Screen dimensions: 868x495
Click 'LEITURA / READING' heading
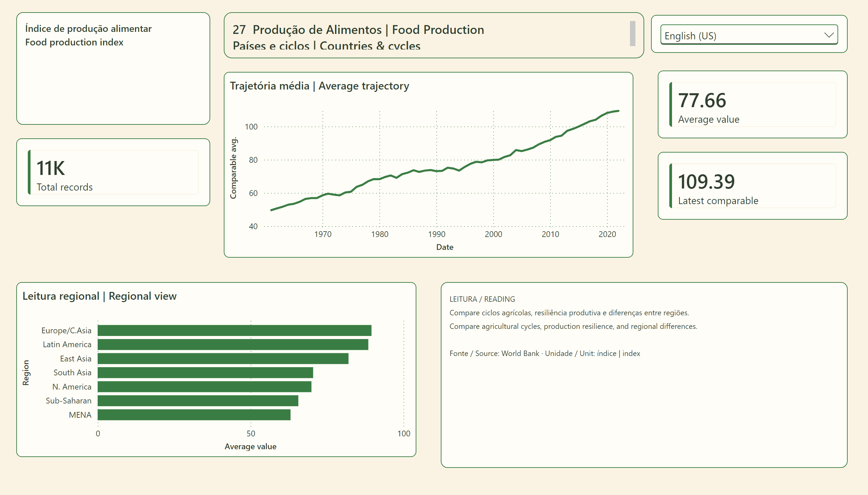tap(482, 299)
